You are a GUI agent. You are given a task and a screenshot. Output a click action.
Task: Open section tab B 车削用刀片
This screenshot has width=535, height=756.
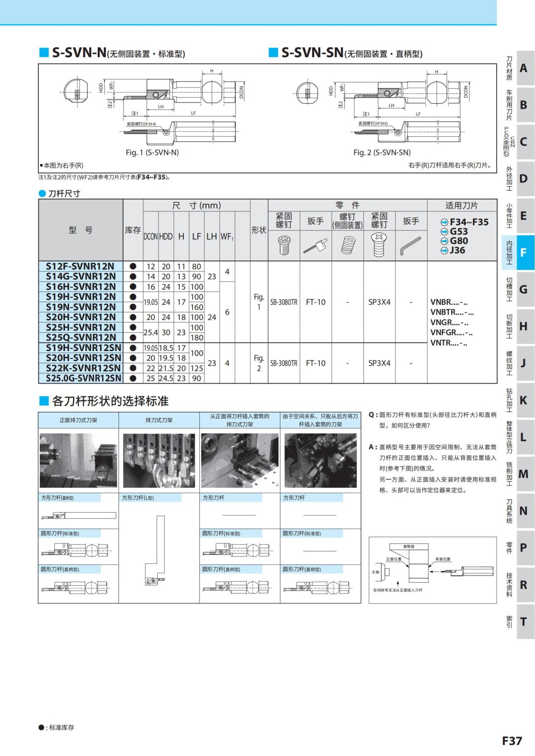518,105
